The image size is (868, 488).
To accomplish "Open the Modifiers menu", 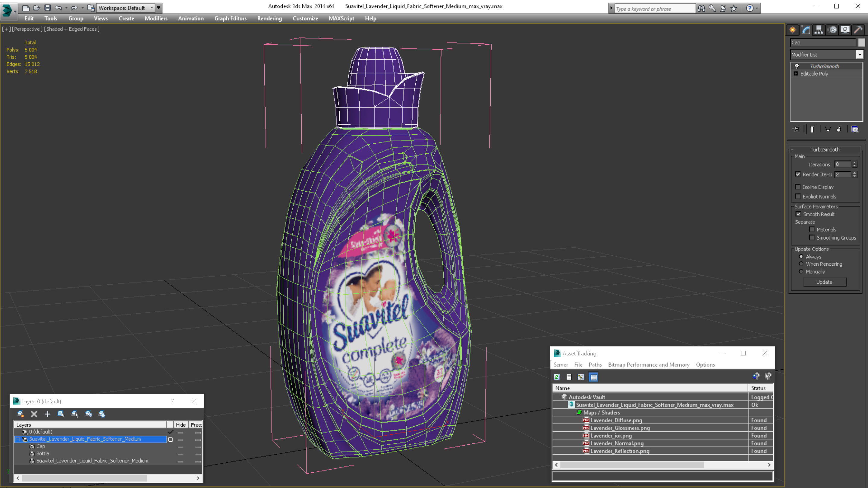I will coord(156,18).
